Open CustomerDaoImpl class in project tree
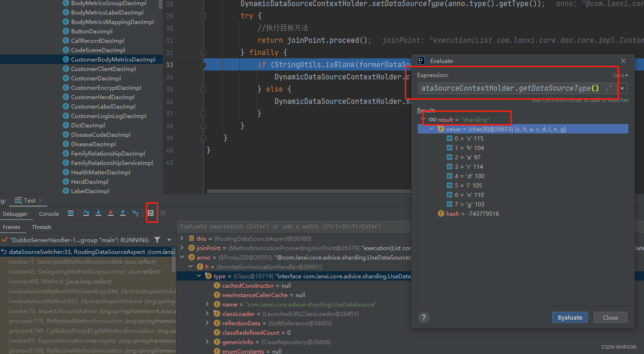The image size is (644, 354). click(x=96, y=79)
